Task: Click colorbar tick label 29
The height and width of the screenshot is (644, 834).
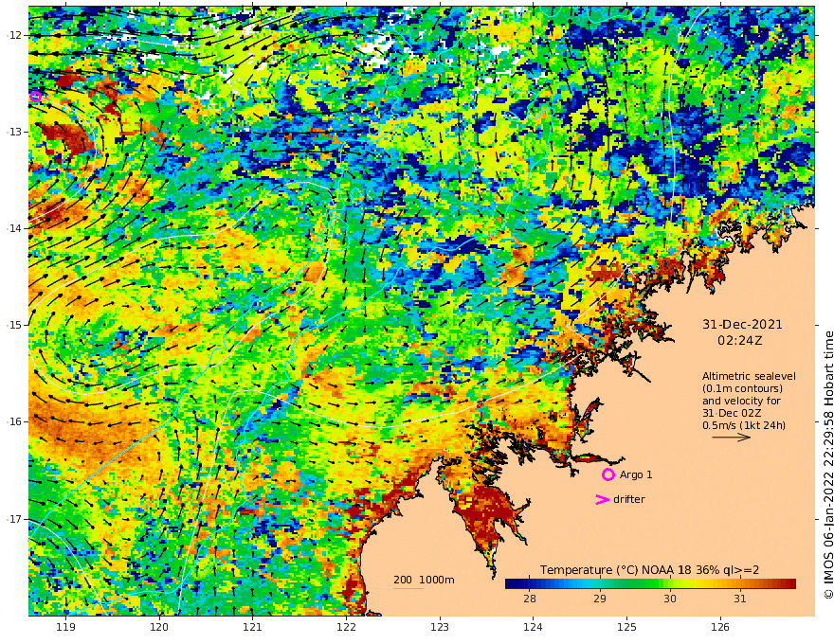Action: tap(599, 599)
